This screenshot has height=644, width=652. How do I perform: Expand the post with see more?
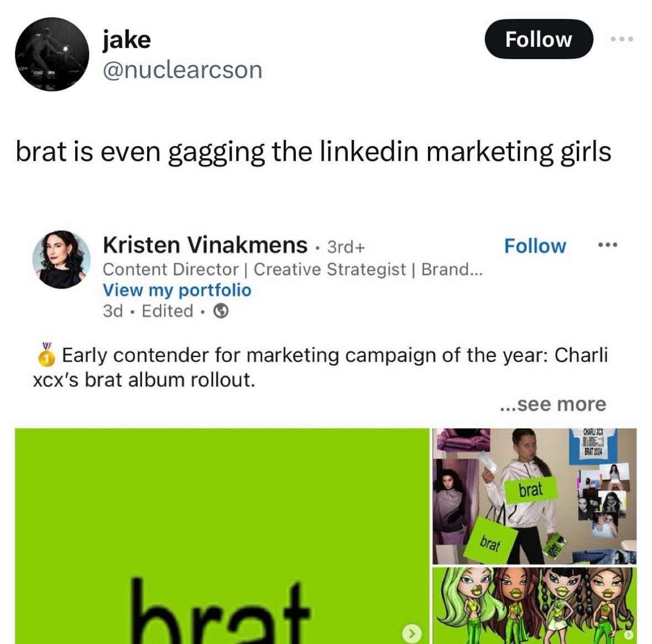point(553,404)
